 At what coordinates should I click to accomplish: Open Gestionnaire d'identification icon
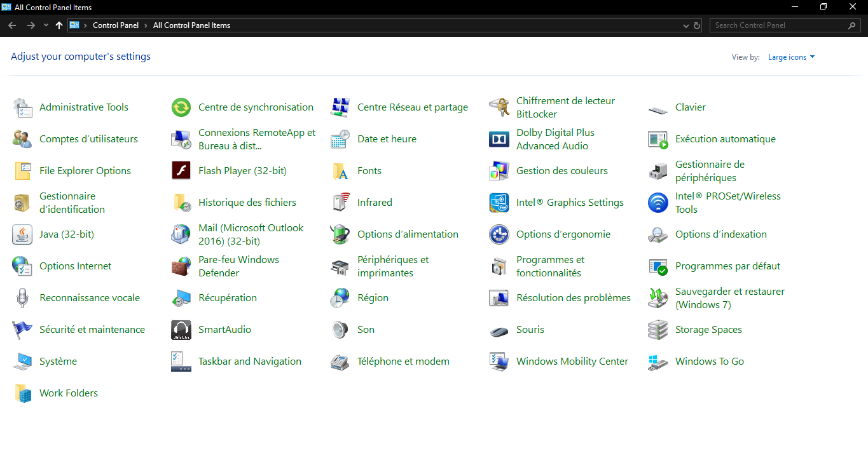click(22, 203)
